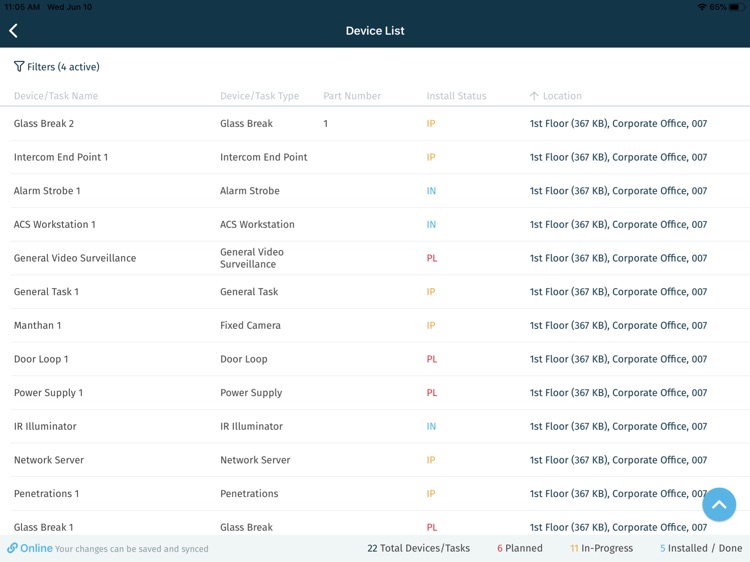Tap Power Supply type cell
Image resolution: width=750 pixels, height=562 pixels.
[251, 393]
